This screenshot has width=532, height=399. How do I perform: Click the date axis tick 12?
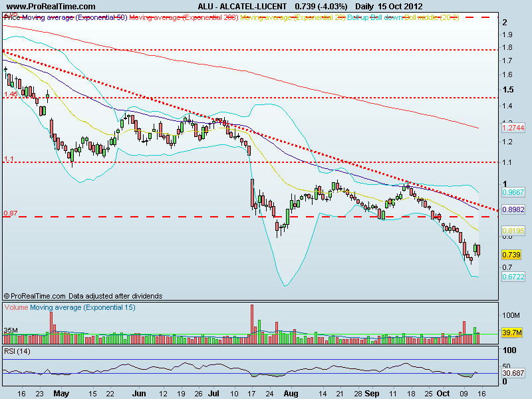163,394
